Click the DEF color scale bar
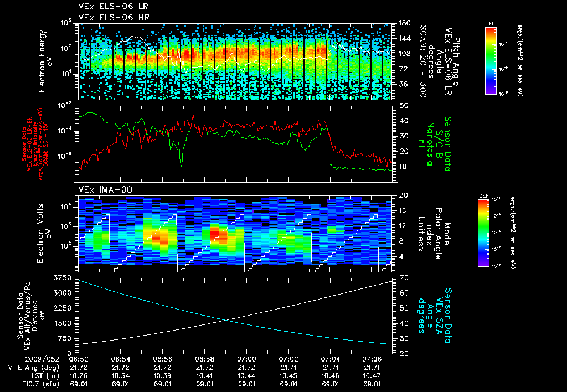The height and width of the screenshot is (392, 567). point(484,233)
